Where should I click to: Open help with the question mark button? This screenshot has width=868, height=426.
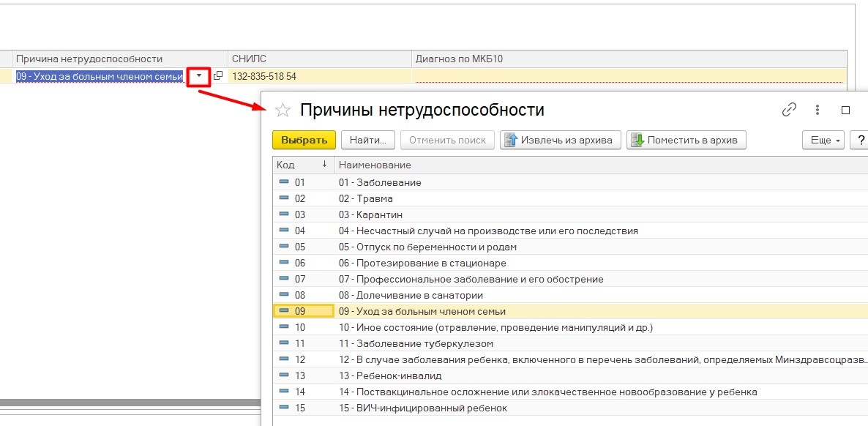click(860, 140)
